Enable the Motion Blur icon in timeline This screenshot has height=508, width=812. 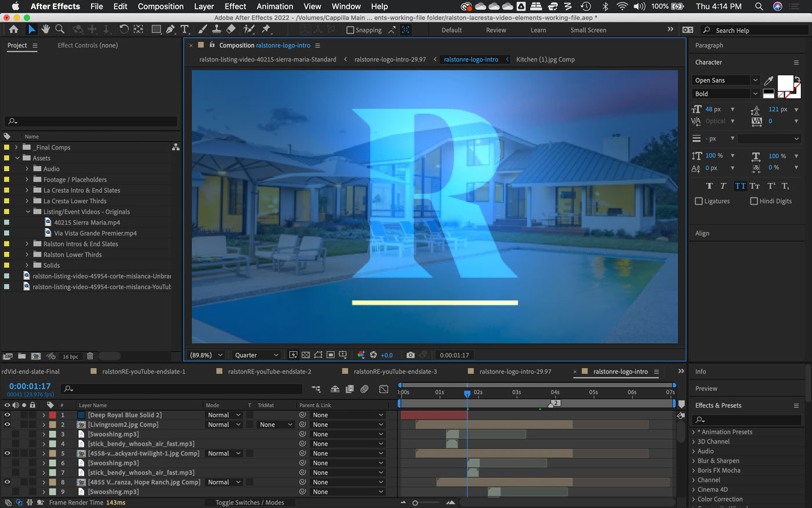point(365,389)
